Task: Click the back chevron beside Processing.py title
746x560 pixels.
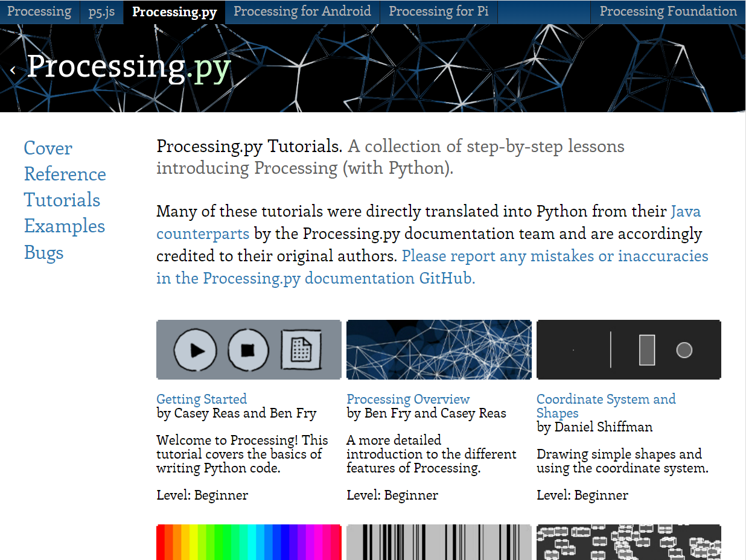Action: (x=13, y=70)
